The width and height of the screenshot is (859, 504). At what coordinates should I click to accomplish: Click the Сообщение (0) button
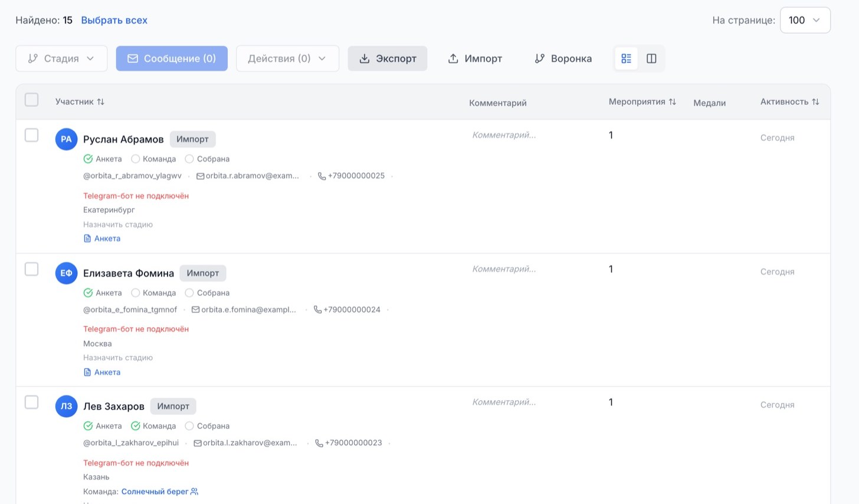point(172,58)
